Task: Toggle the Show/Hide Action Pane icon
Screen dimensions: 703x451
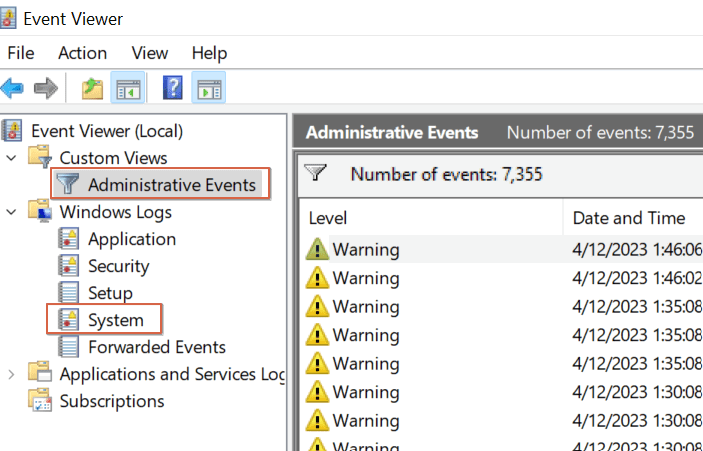Action: (x=208, y=87)
